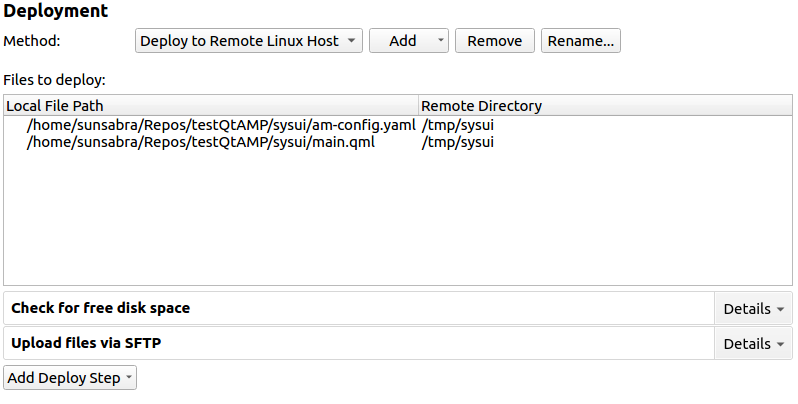Screen dimensions: 798x404
Task: Sort by Local File Path column header
Action: point(210,105)
